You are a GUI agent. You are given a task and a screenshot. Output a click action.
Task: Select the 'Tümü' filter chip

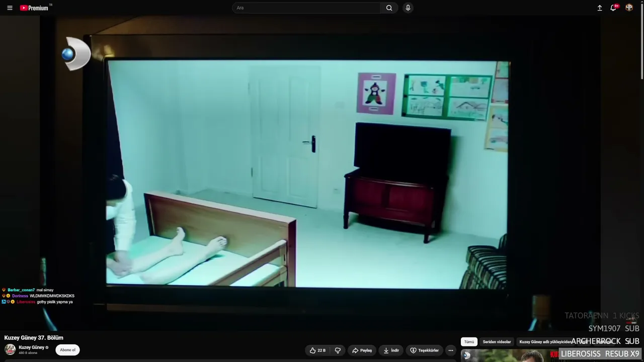coord(469,342)
